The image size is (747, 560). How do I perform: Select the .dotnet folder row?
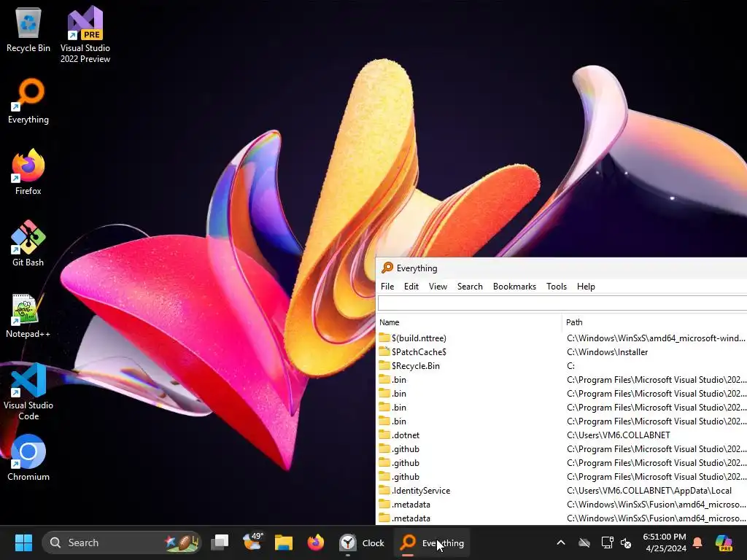pyautogui.click(x=562, y=435)
